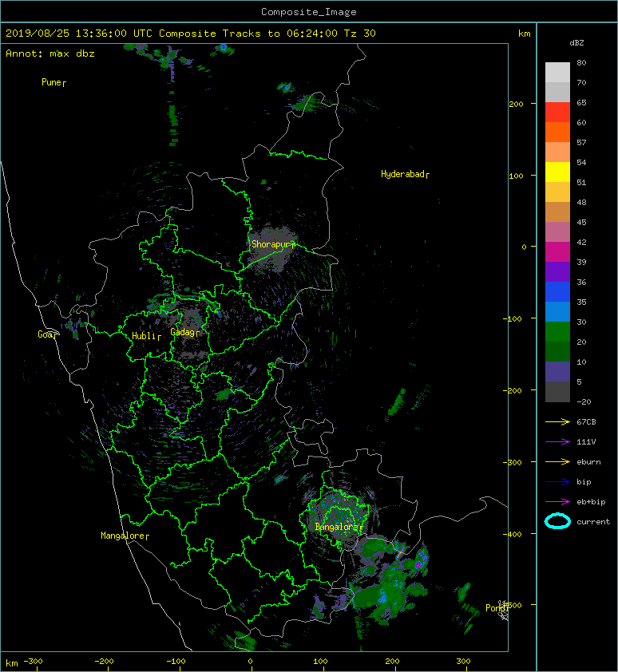
Task: Click the orange 60 dBZ color swatch
Action: 557,132
